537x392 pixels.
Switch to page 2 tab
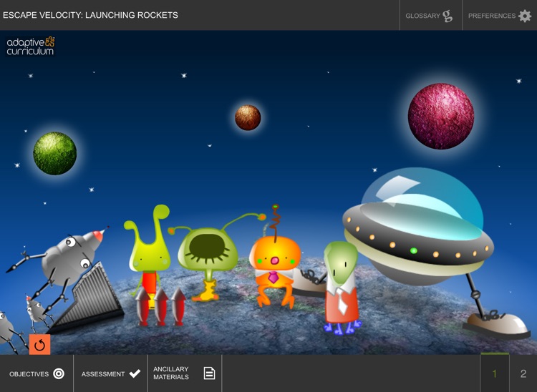tap(523, 373)
